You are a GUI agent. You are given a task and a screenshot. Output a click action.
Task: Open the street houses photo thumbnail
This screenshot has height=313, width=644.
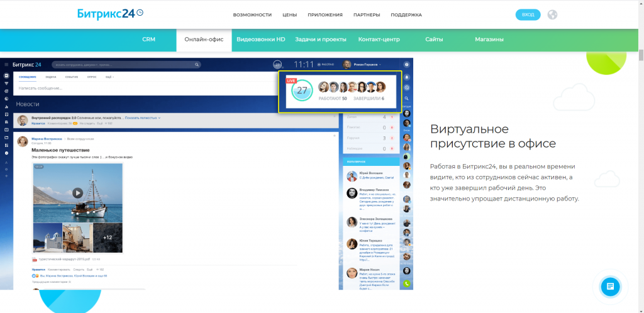coord(77,238)
